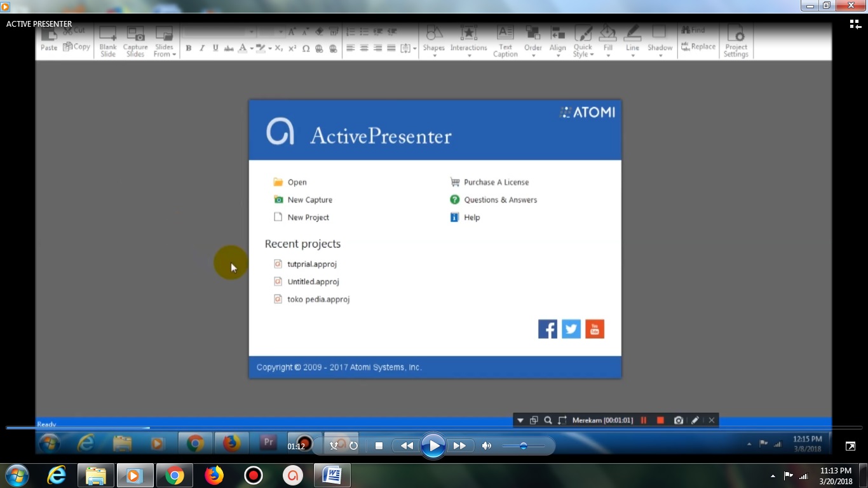Switch to Library via top-right grid icon

click(x=855, y=24)
